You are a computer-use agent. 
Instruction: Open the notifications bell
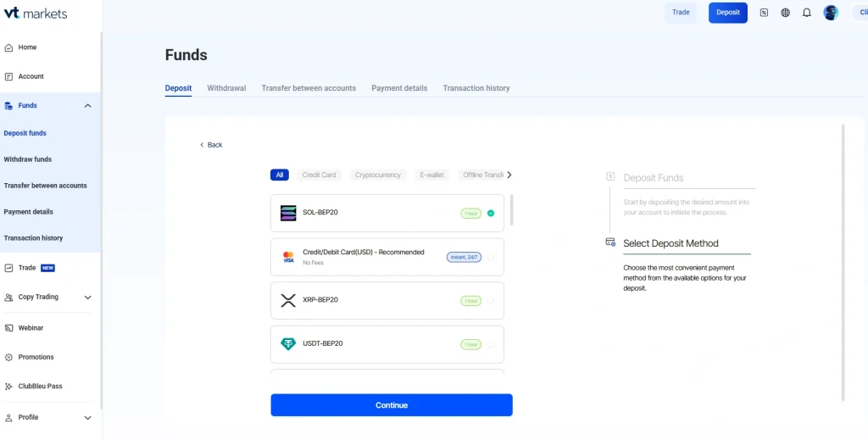point(807,13)
